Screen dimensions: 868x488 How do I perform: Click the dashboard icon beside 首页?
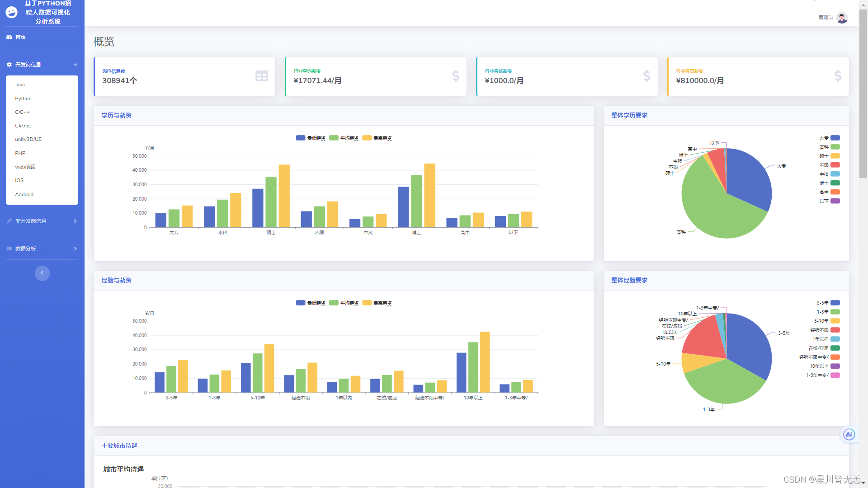[x=9, y=37]
